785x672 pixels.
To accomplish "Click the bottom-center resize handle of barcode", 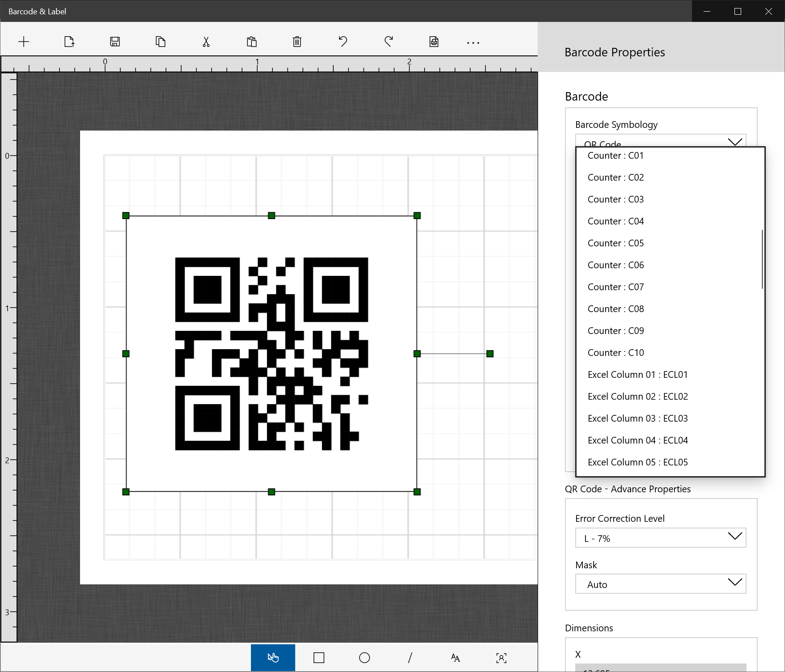I will tap(272, 492).
